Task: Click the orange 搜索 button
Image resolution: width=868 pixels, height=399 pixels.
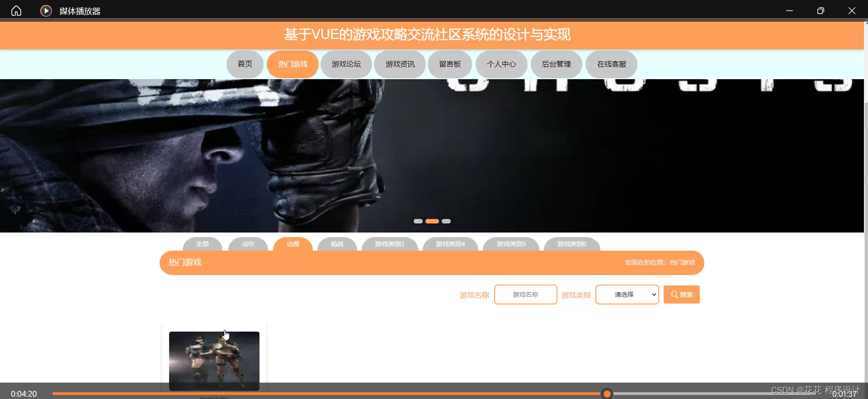Action: click(x=682, y=294)
